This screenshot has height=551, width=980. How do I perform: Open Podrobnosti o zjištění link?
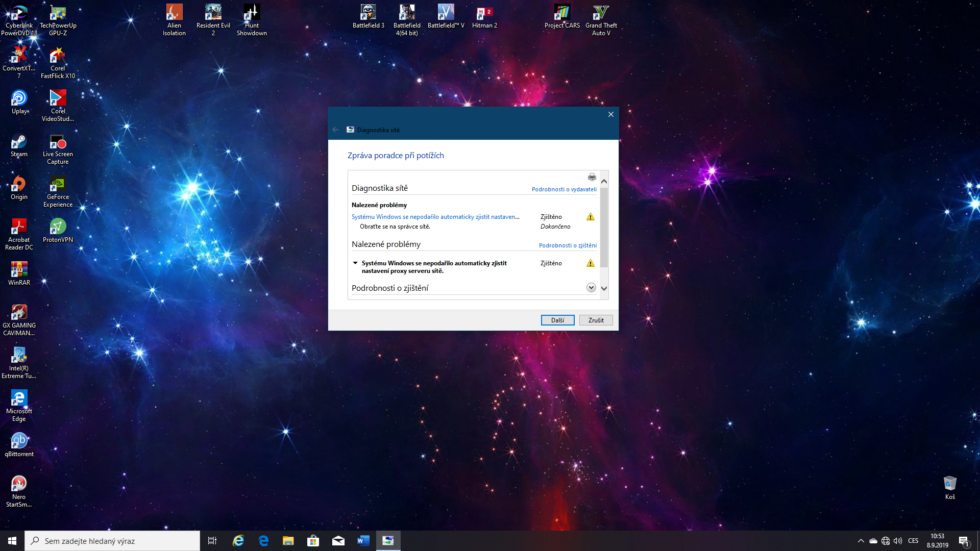(x=567, y=245)
